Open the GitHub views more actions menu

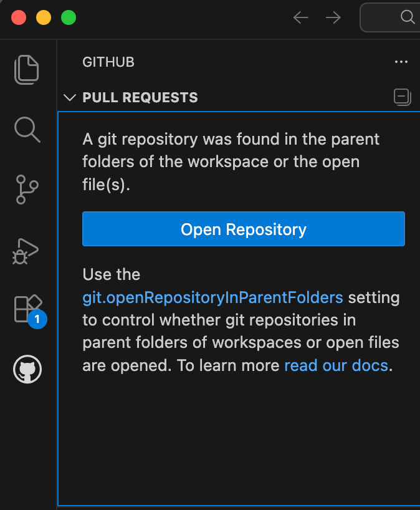tap(401, 62)
